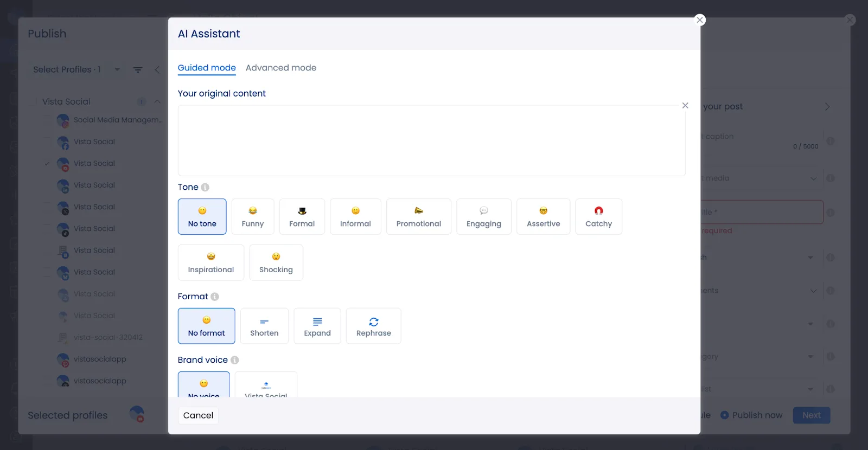Image resolution: width=868 pixels, height=450 pixels.
Task: Switch to Advanced mode tab
Action: pos(280,68)
